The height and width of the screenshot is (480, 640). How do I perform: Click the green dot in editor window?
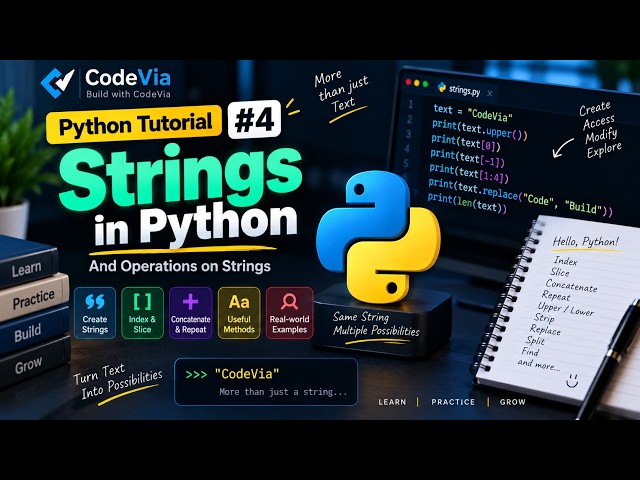point(425,84)
